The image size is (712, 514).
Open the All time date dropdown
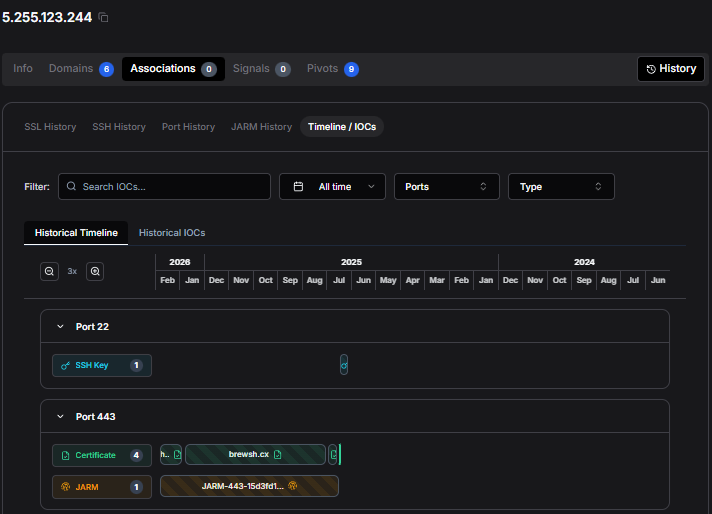(x=332, y=187)
